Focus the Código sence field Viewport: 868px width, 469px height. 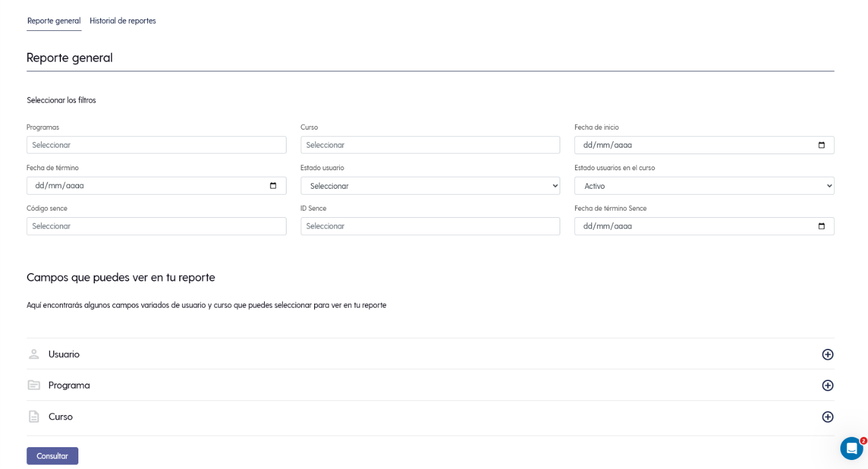156,226
